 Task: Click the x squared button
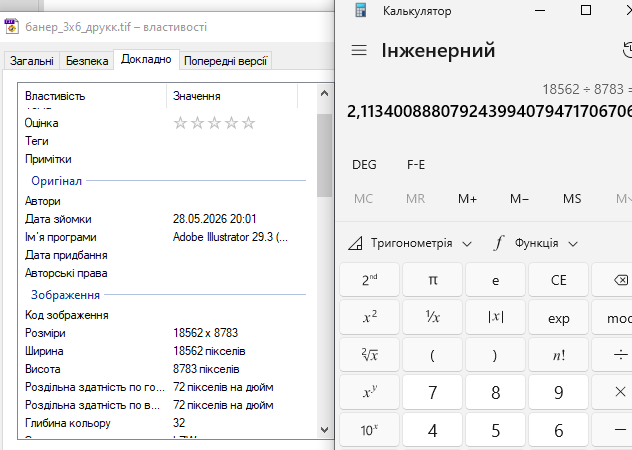tap(370, 317)
